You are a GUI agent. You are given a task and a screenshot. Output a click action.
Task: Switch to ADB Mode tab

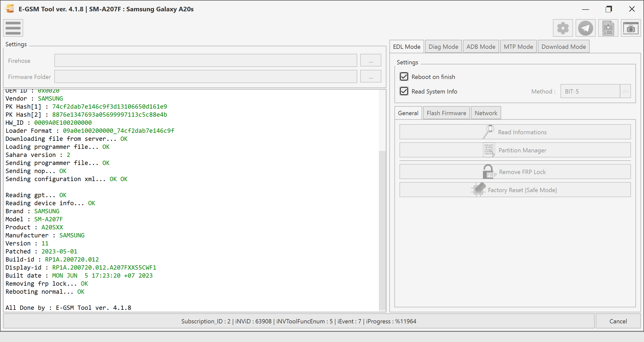[481, 47]
